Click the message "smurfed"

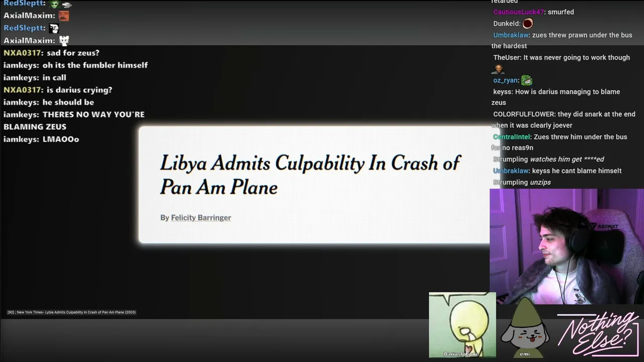click(x=560, y=12)
